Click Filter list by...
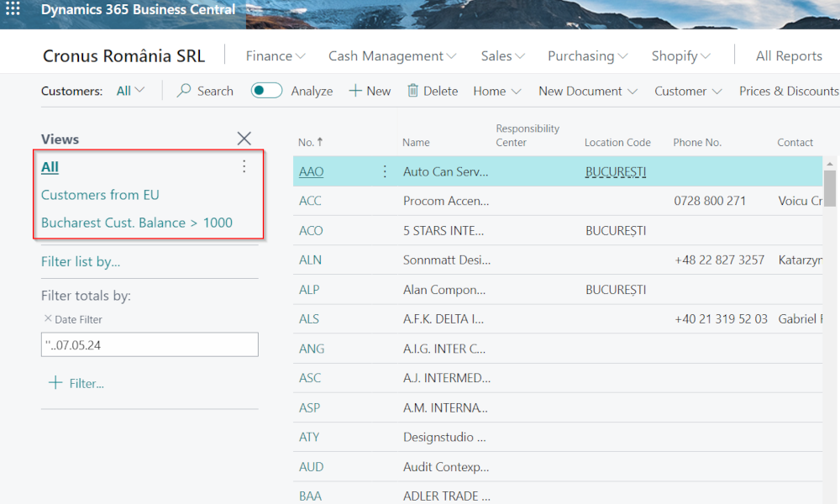The height and width of the screenshot is (504, 840). (x=81, y=261)
